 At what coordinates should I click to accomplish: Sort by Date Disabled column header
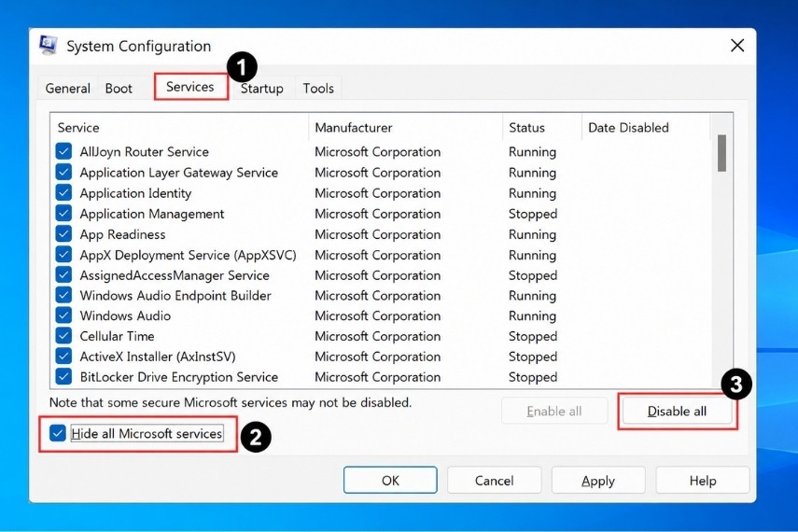[x=646, y=127]
